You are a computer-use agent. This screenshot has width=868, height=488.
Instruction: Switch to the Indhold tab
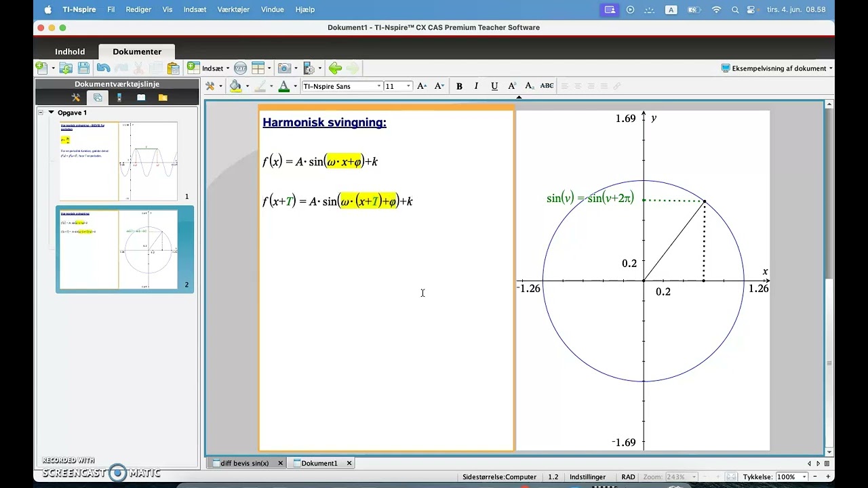point(70,52)
